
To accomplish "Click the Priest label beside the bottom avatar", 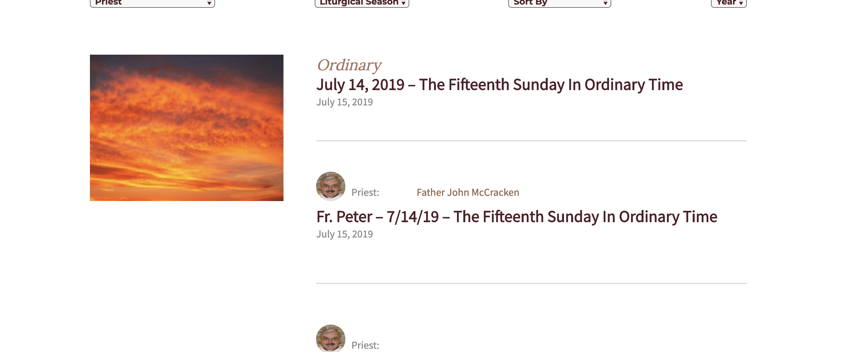I will pyautogui.click(x=365, y=345).
